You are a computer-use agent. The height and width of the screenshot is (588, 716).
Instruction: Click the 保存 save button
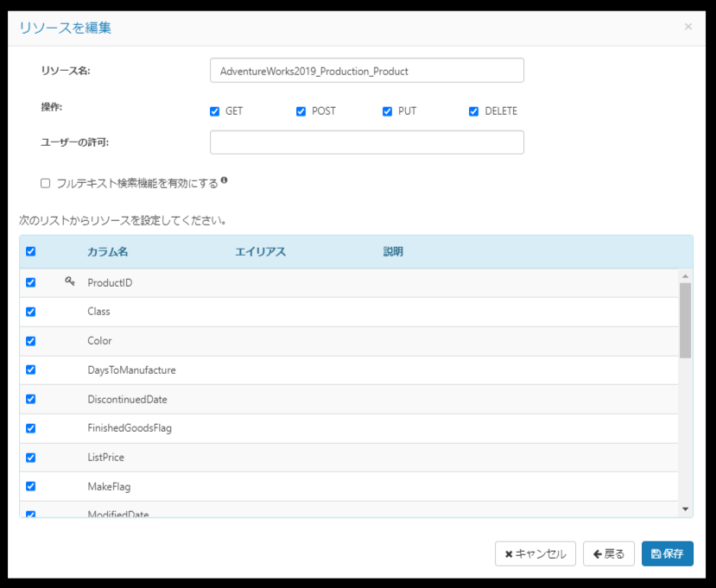667,553
